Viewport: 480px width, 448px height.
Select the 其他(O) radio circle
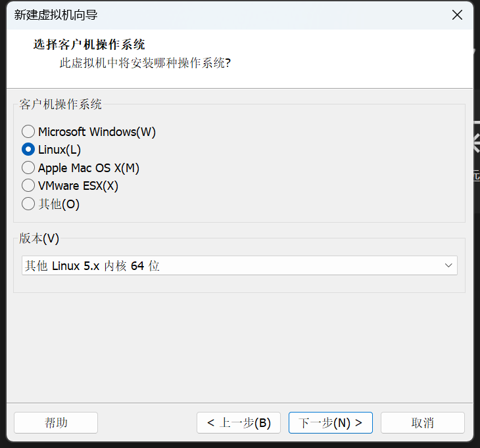click(x=28, y=204)
